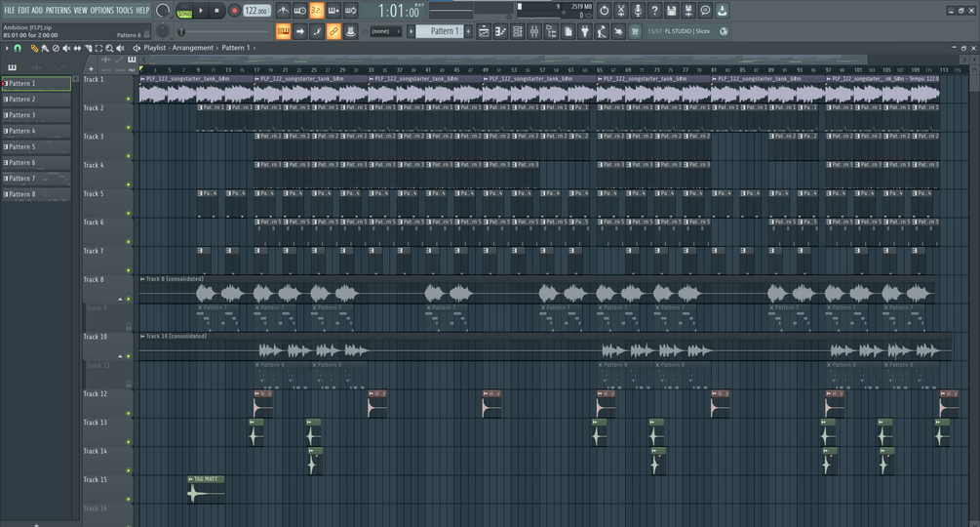Click the render export floppy icon
The height and width of the screenshot is (527, 980).
[x=688, y=11]
